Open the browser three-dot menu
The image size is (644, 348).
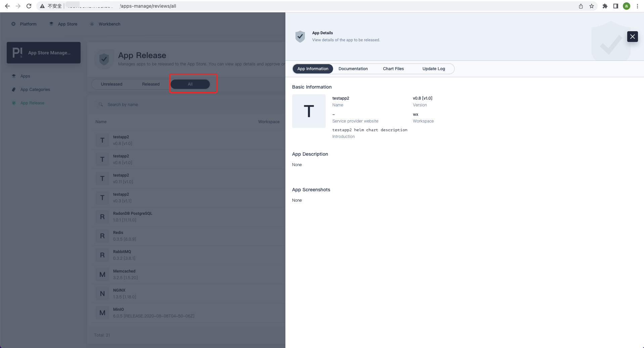(637, 6)
